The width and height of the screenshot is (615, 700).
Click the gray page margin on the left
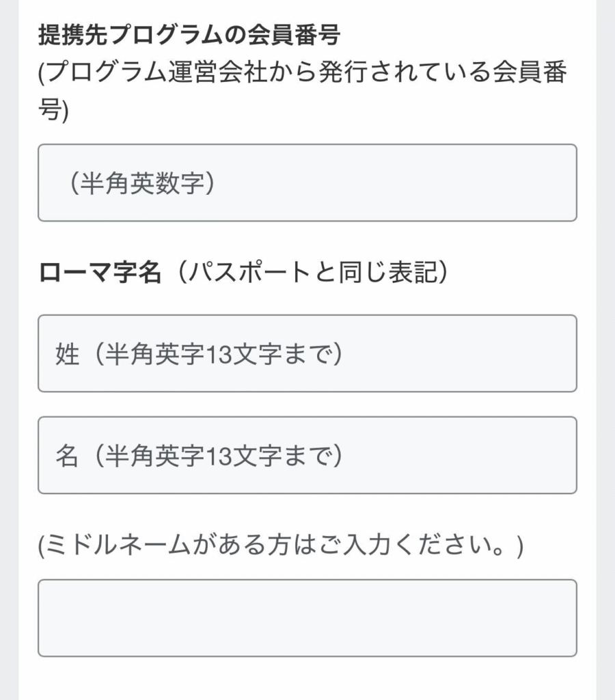(x=9, y=350)
